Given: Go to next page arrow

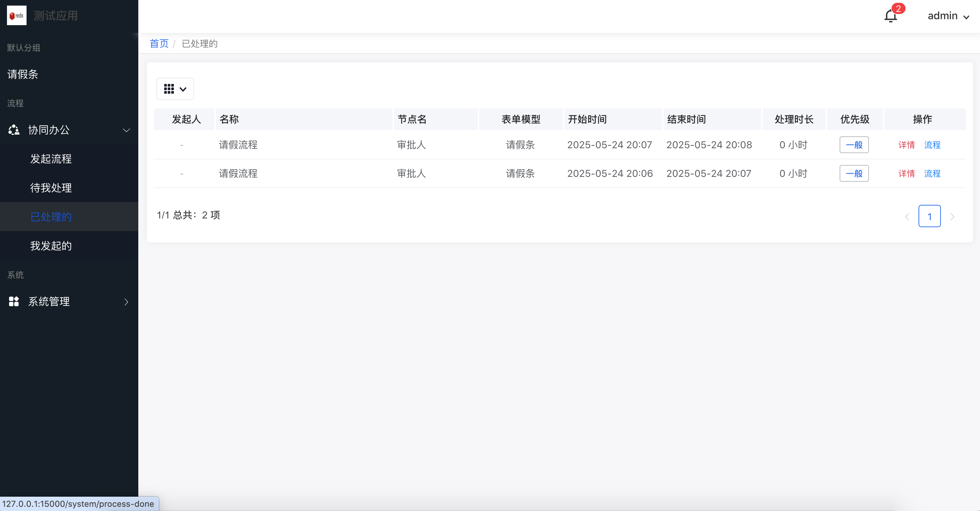Looking at the screenshot, I should (952, 217).
